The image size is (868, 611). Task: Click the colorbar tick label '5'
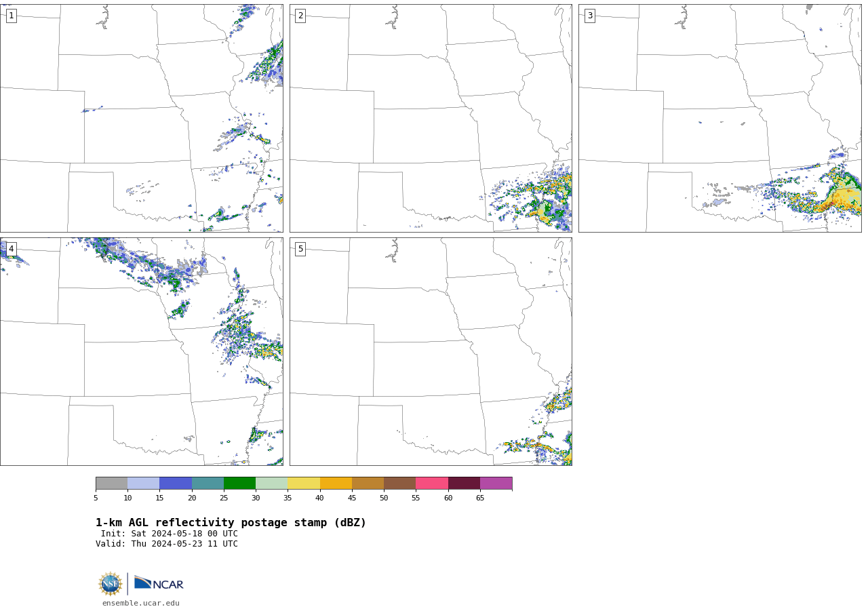coord(96,498)
